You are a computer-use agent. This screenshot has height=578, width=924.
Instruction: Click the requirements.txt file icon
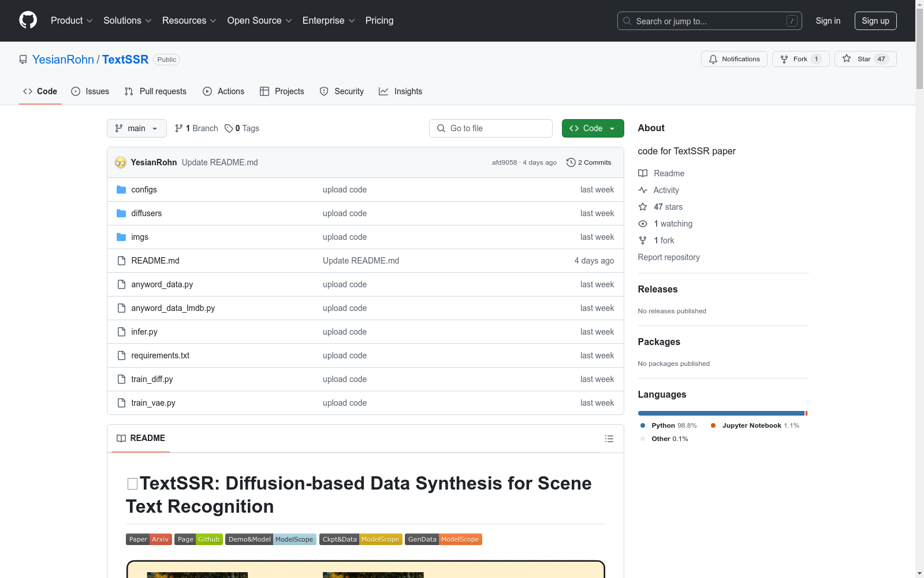pos(121,355)
